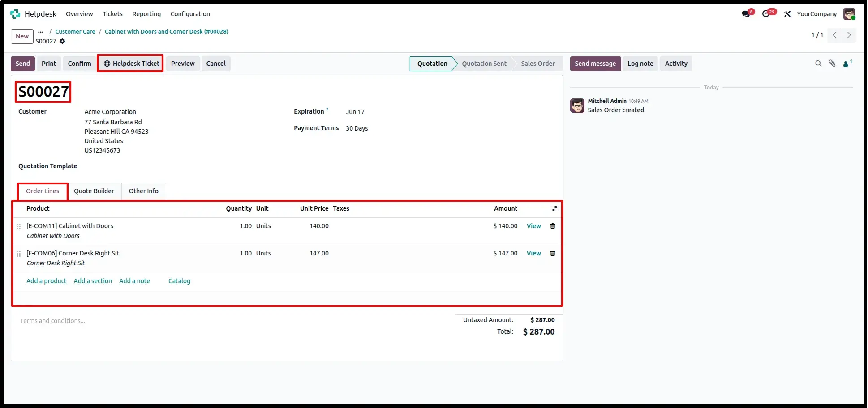The width and height of the screenshot is (868, 408).
Task: Open column options adjust icon
Action: (554, 208)
